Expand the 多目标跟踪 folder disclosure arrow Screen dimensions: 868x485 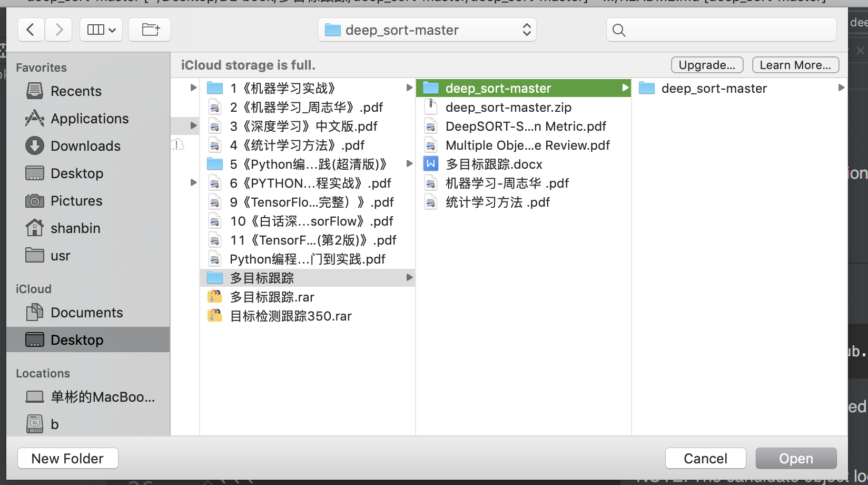pos(409,277)
